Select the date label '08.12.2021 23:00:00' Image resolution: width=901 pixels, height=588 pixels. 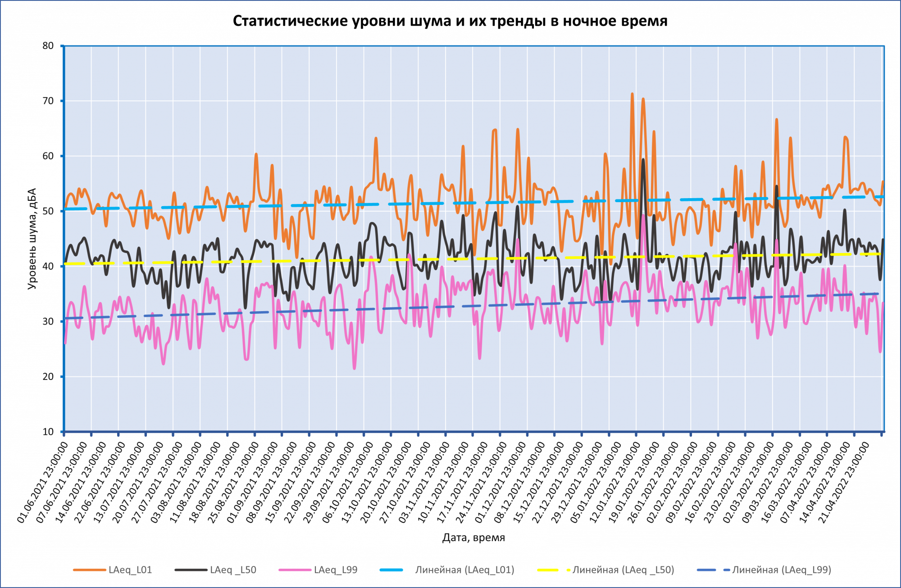[519, 482]
